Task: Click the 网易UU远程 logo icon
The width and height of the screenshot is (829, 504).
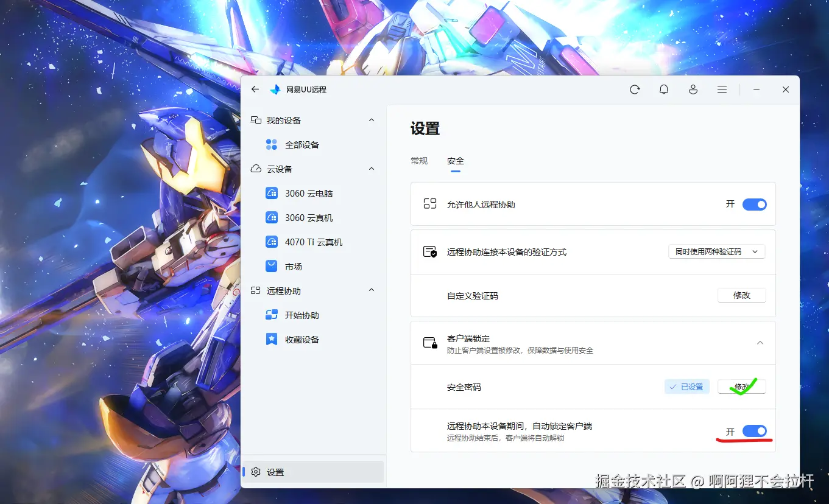Action: (275, 89)
